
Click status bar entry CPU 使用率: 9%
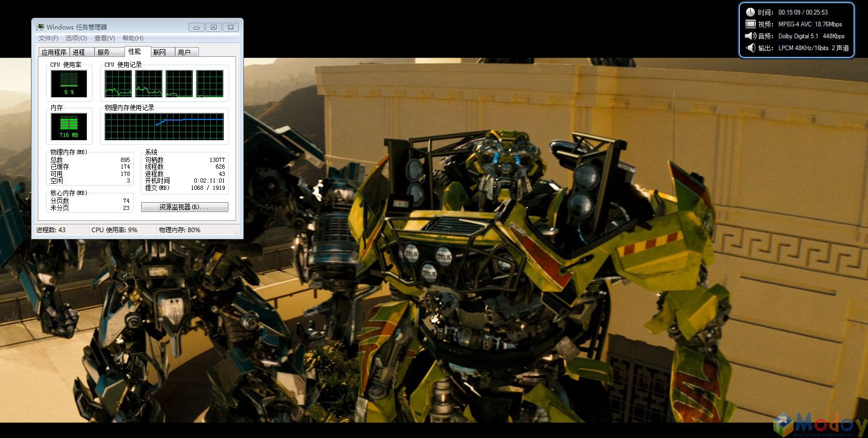114,230
